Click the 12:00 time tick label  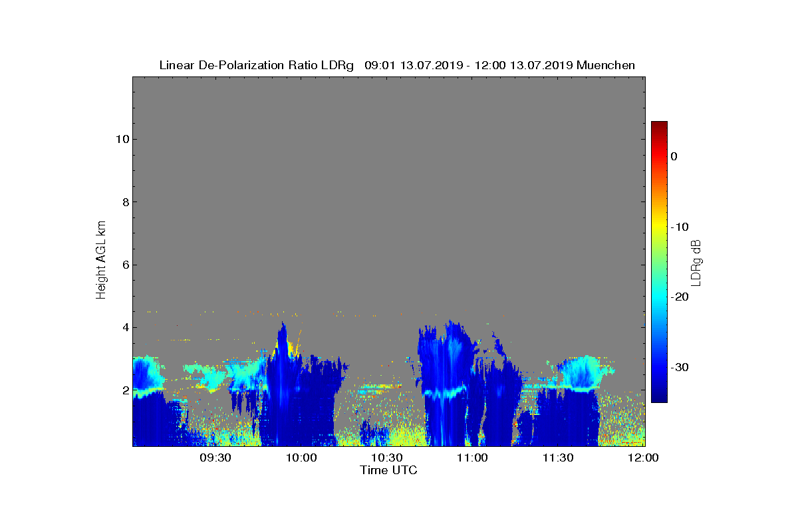point(644,458)
